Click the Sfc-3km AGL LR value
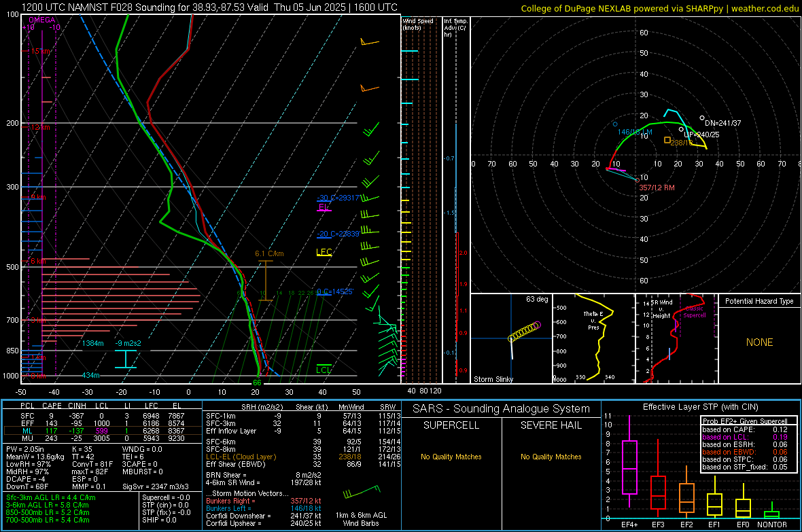Image resolution: width=802 pixels, height=532 pixels. pyautogui.click(x=51, y=497)
